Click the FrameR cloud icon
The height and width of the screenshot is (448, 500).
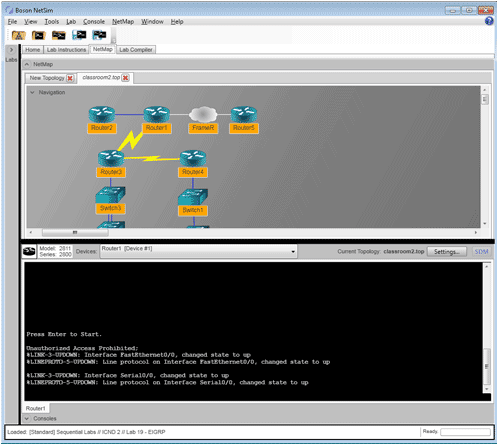tap(203, 114)
